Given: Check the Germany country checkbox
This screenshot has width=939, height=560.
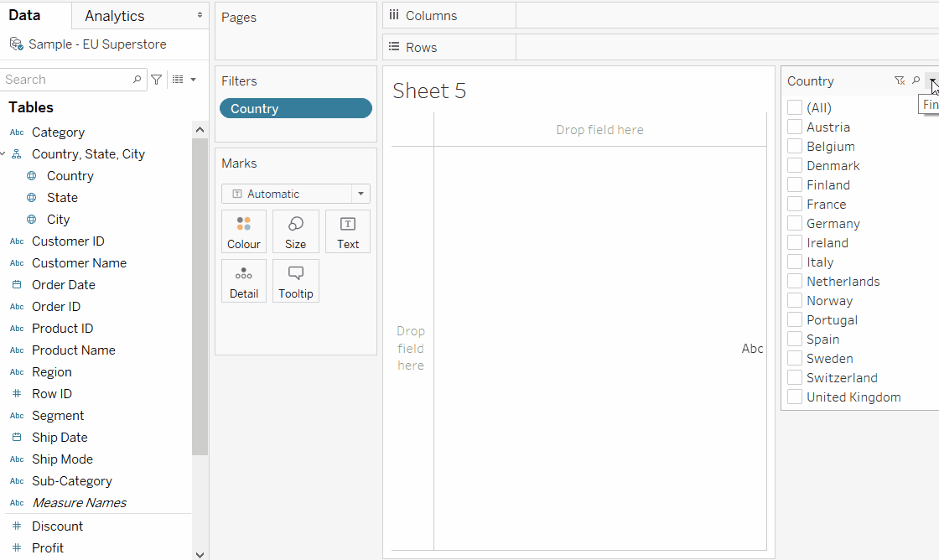Looking at the screenshot, I should [793, 223].
